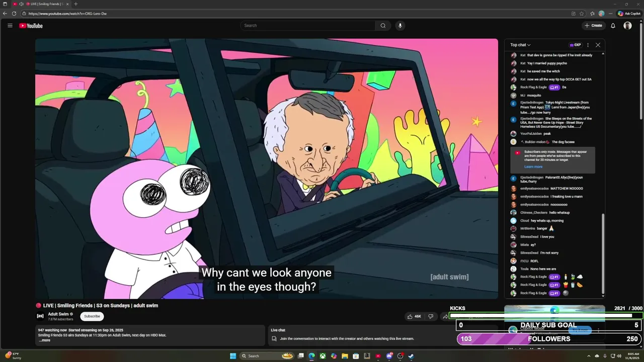Open YouTube notifications bell
644x362 pixels.
pos(613,26)
